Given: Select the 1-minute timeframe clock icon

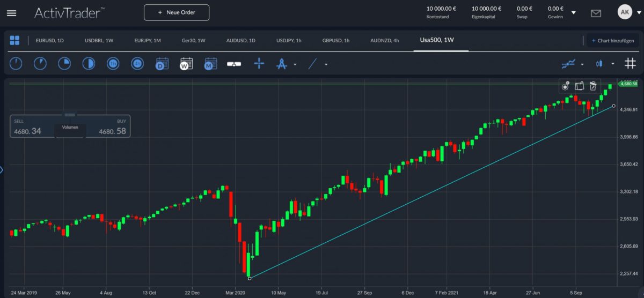Looking at the screenshot, I should [16, 64].
